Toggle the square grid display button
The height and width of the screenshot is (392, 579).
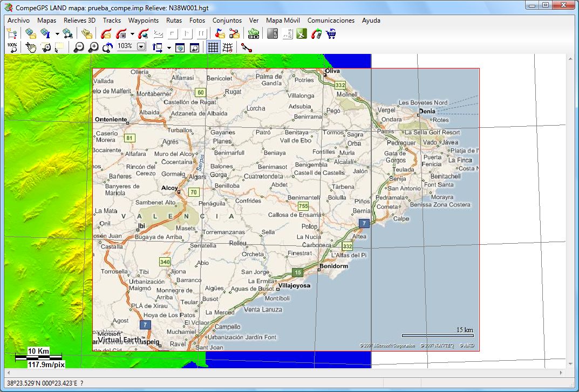tap(213, 47)
